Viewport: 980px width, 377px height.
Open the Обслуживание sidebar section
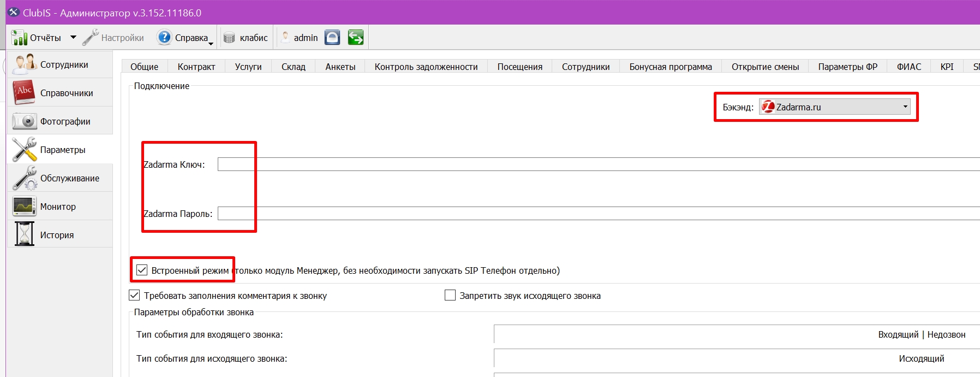click(59, 178)
